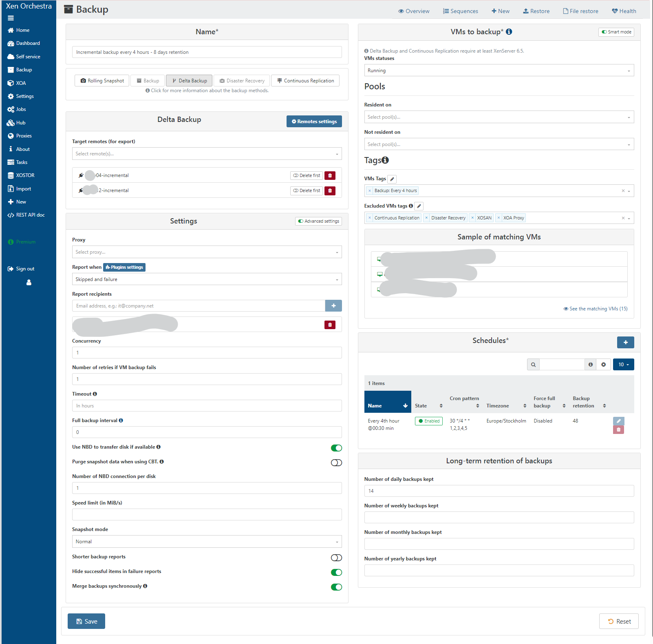
Task: Click the hamburger menu icon in sidebar
Action: click(x=11, y=18)
